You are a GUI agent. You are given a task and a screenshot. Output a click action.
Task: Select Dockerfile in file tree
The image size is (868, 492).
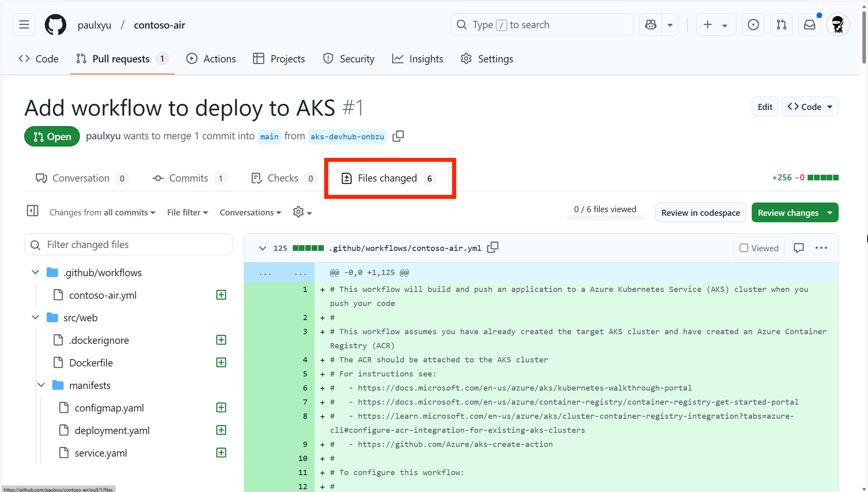tap(91, 363)
